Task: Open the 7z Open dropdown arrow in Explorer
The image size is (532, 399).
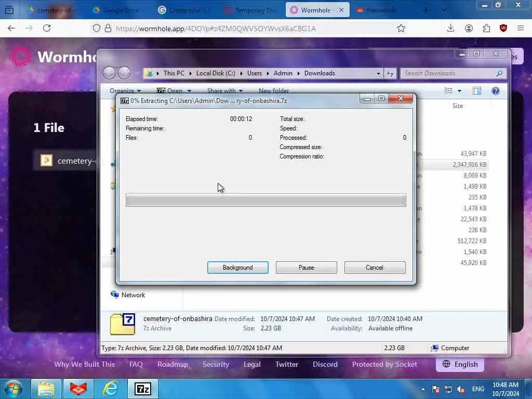Action: click(x=189, y=91)
